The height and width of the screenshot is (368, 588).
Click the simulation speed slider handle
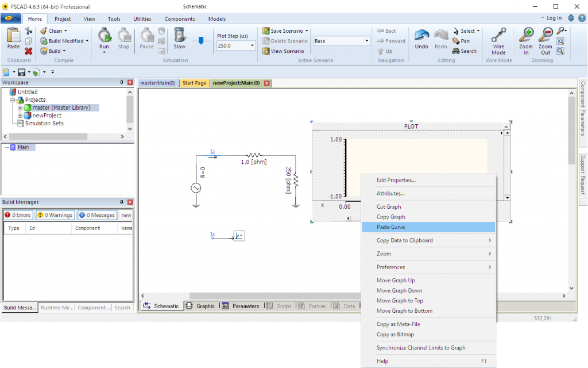pyautogui.click(x=201, y=40)
